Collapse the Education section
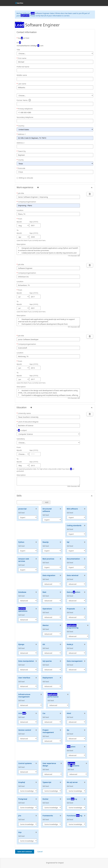This screenshot has width=108, height=868. pyautogui.click(x=92, y=408)
